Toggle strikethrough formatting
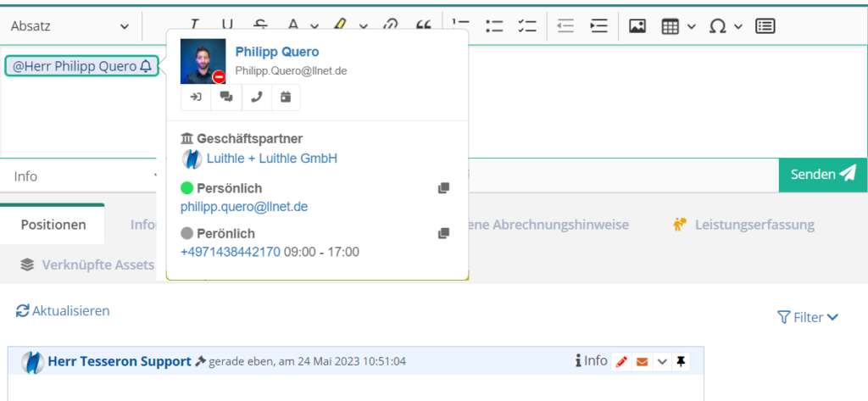 (x=259, y=26)
